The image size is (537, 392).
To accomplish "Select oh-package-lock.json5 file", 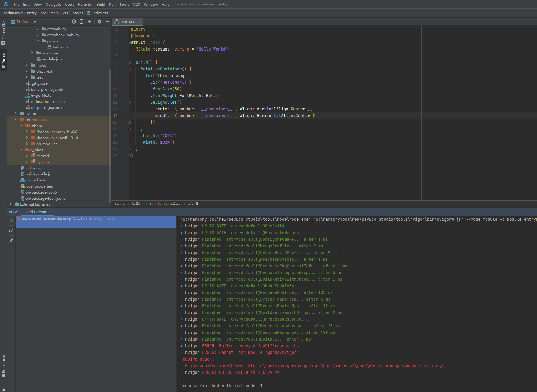I will click(x=45, y=198).
